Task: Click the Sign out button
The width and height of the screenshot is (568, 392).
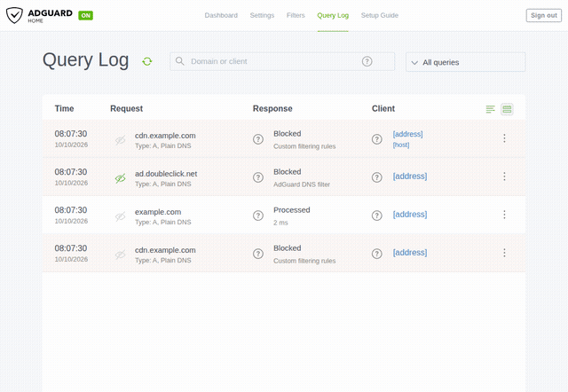Action: [544, 15]
